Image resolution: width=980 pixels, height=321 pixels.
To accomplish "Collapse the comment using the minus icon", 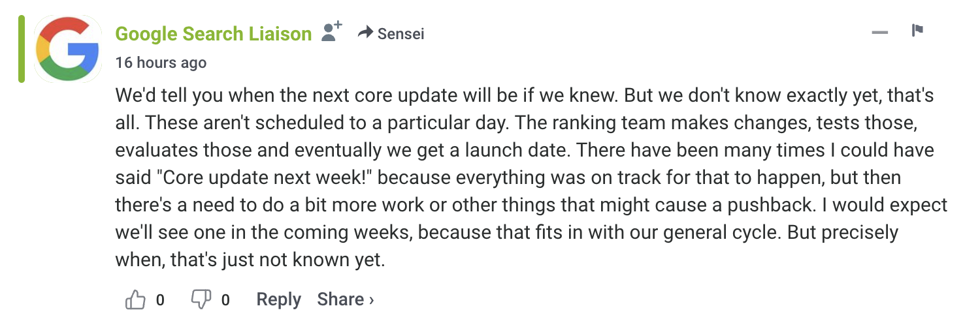I will [x=880, y=33].
